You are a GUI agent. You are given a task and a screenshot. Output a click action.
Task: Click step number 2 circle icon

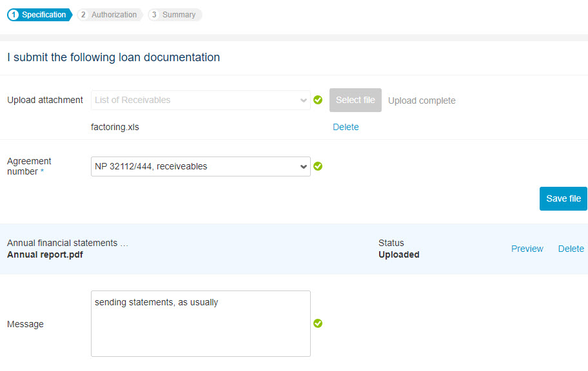83,15
